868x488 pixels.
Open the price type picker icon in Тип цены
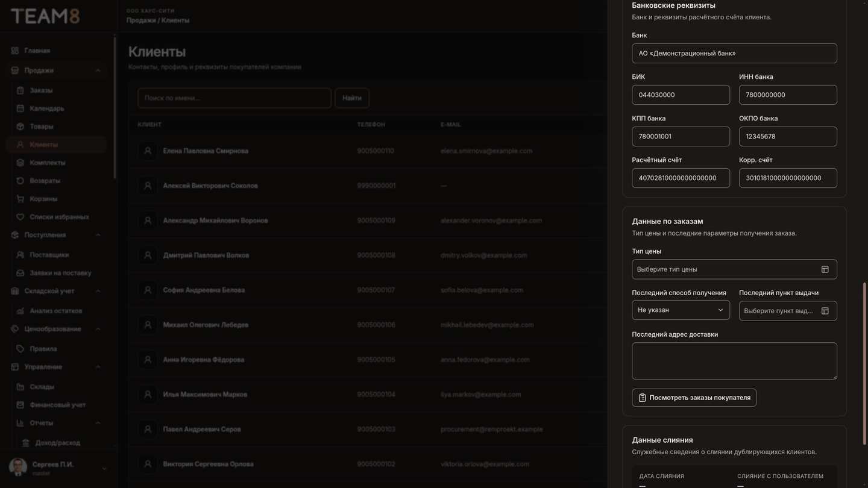coord(825,269)
